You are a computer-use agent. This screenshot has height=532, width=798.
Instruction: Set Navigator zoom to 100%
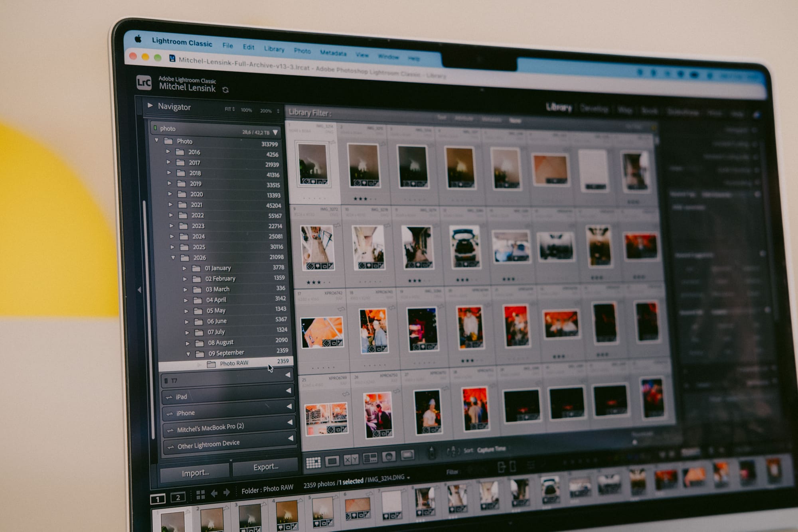(x=246, y=110)
